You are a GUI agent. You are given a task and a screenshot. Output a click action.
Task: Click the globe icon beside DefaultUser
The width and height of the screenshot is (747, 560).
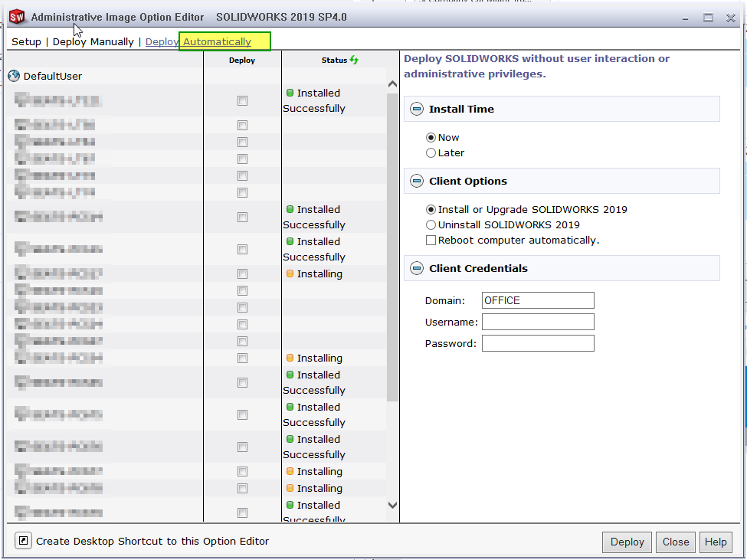click(14, 76)
